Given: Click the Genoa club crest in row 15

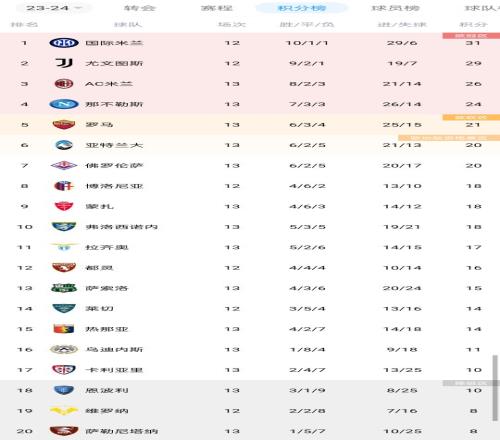Looking at the screenshot, I should pos(64,329).
